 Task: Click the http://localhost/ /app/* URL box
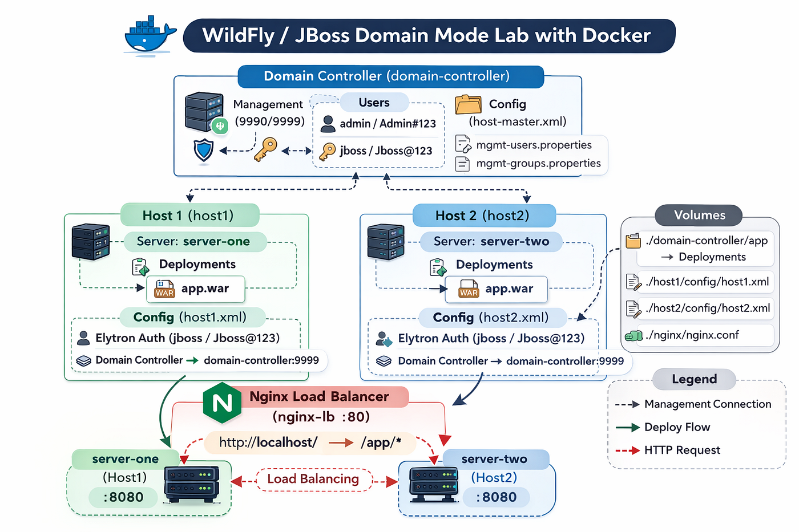pyautogui.click(x=310, y=442)
